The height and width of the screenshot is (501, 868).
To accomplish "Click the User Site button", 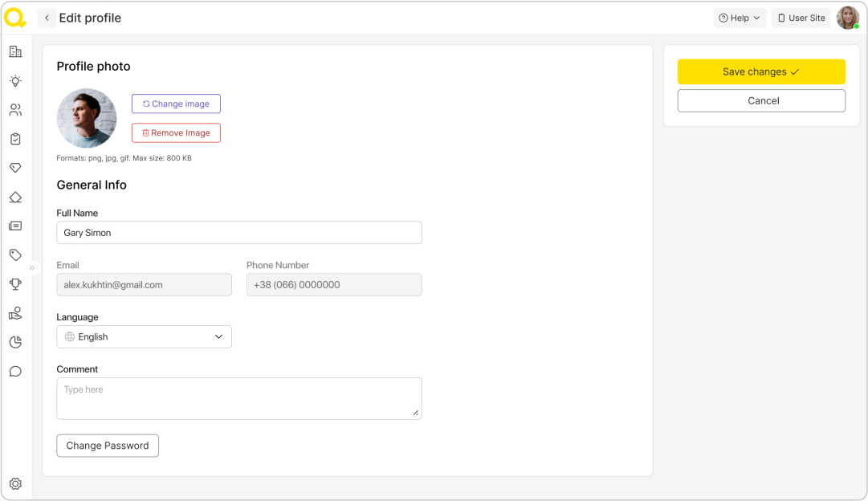I will click(801, 18).
